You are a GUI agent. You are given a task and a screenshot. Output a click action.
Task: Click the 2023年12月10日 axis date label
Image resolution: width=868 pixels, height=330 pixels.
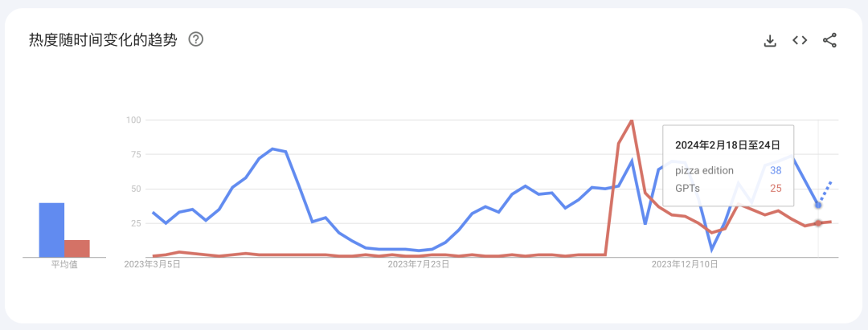coord(684,263)
